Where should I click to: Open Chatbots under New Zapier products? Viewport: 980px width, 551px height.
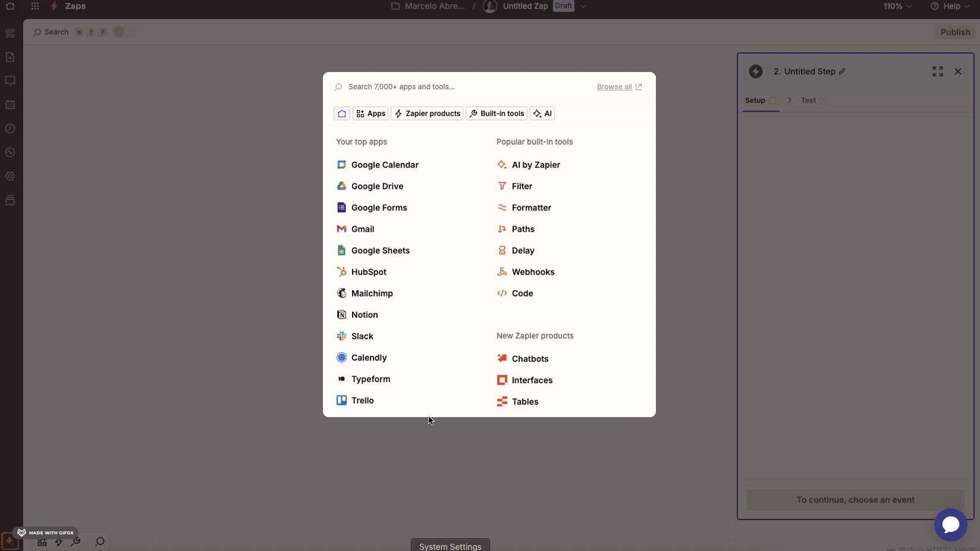(530, 358)
